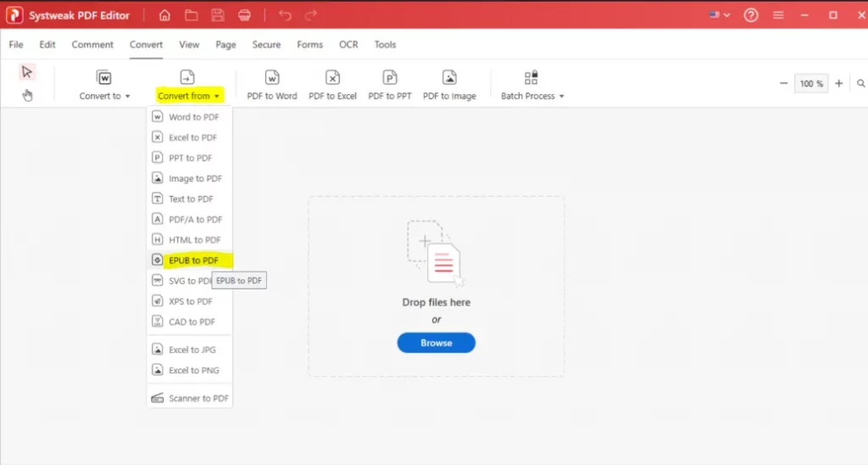Click PDF to PPT toolbar button
Viewport: 868px width, 465px height.
pos(390,86)
